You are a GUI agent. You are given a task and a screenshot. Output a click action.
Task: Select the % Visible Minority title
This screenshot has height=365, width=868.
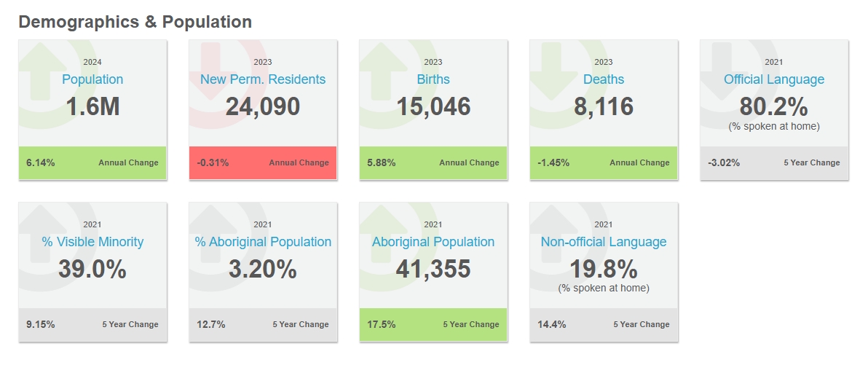[x=92, y=242]
